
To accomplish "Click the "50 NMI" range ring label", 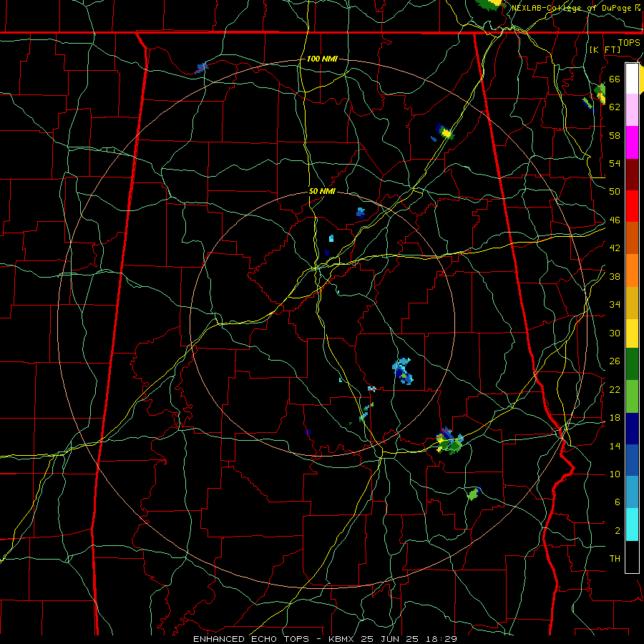I will [x=322, y=191].
